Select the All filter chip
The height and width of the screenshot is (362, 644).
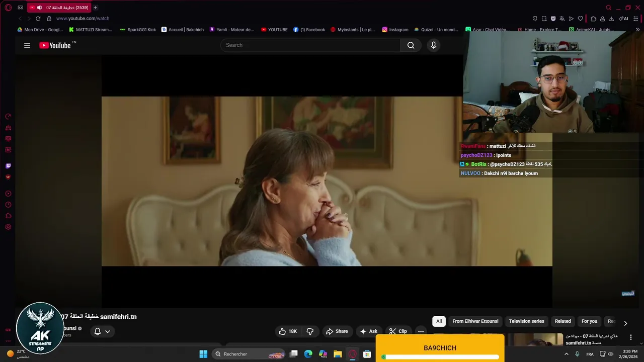(x=439, y=321)
